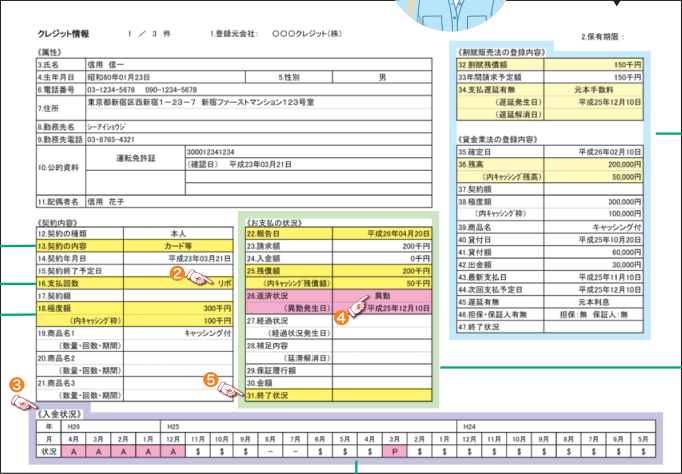Select the 16.支払回数 row label
682x474 pixels.
(72, 284)
